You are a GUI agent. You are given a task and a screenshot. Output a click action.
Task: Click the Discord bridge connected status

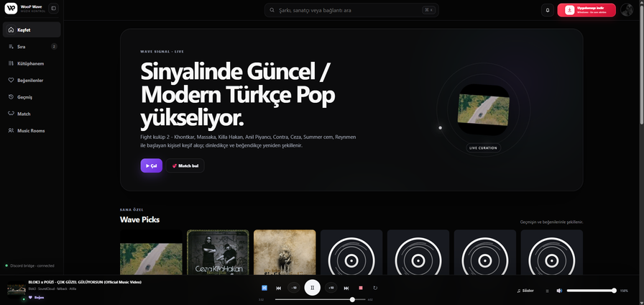click(29, 266)
